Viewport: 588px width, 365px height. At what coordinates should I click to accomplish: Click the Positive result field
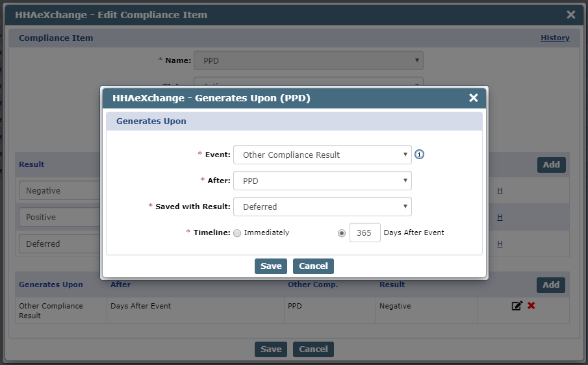[x=60, y=218]
